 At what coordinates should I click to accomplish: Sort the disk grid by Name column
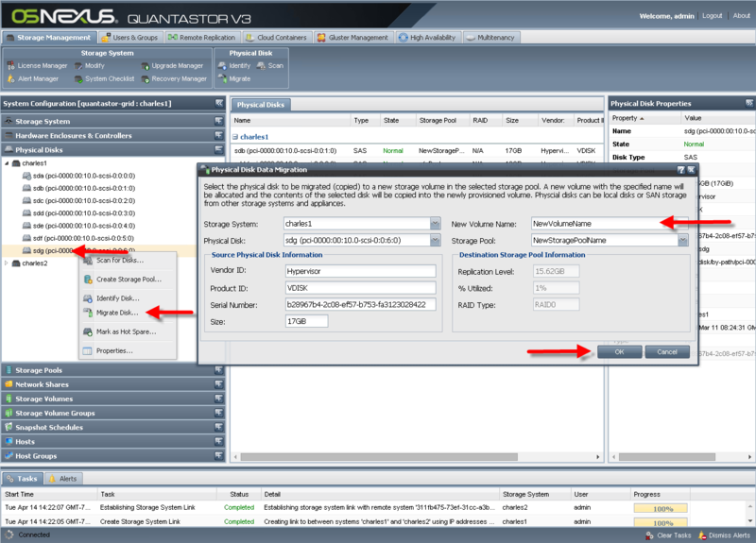[x=290, y=121]
